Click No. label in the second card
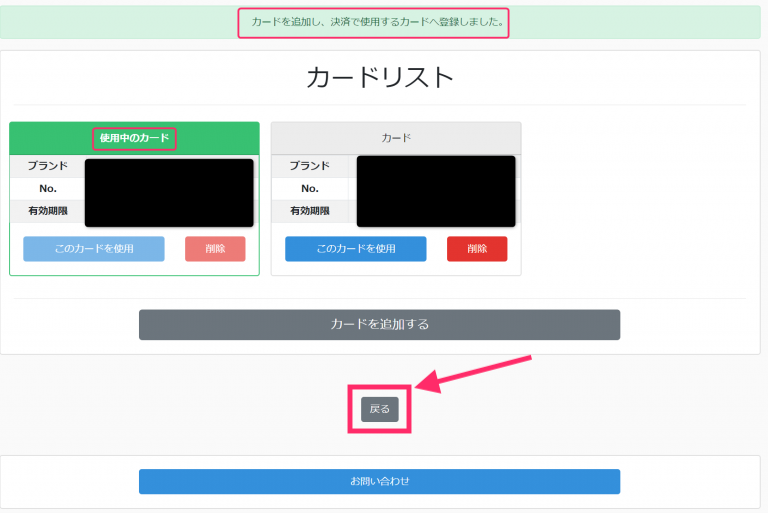The image size is (768, 513). (x=310, y=189)
